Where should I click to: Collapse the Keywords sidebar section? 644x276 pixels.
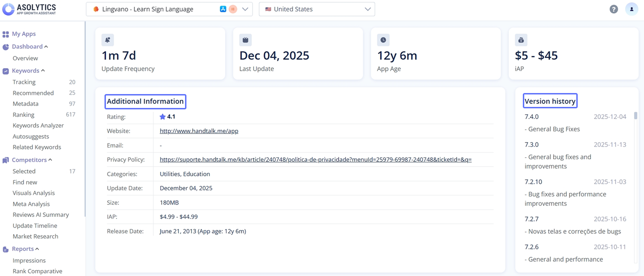pyautogui.click(x=43, y=70)
